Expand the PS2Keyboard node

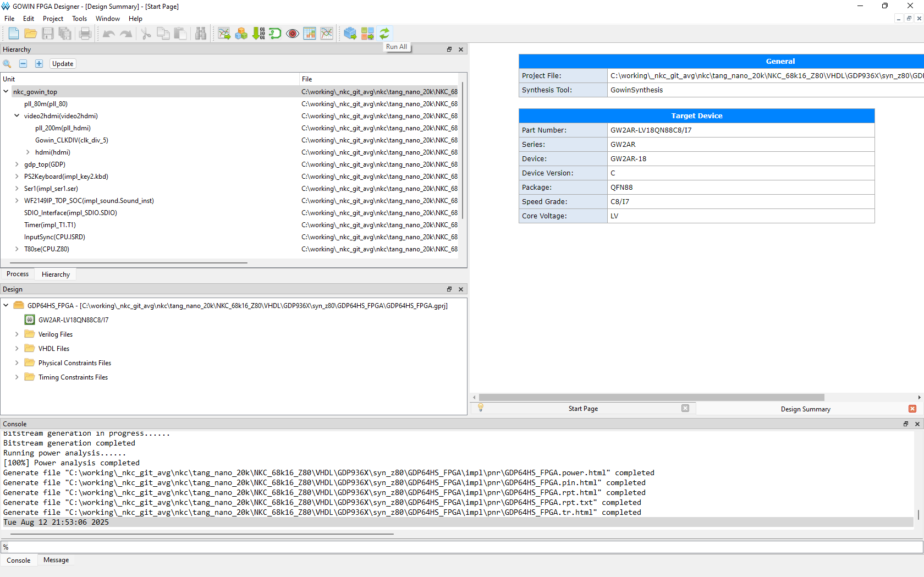pos(17,177)
